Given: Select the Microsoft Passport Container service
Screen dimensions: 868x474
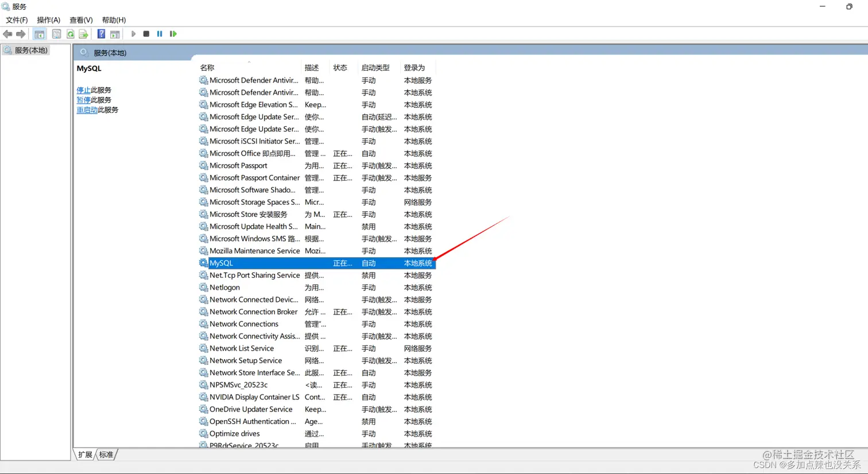Looking at the screenshot, I should coord(317,178).
